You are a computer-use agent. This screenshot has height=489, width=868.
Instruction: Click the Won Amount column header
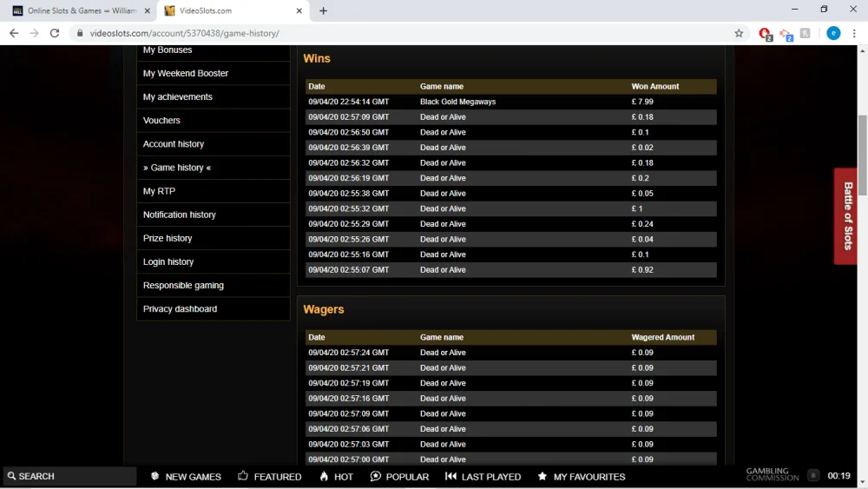tap(654, 86)
